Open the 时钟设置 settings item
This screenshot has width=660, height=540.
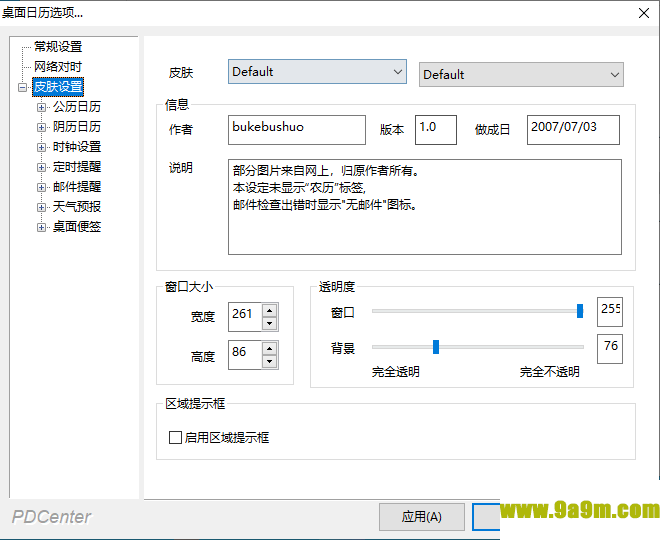coord(77,147)
